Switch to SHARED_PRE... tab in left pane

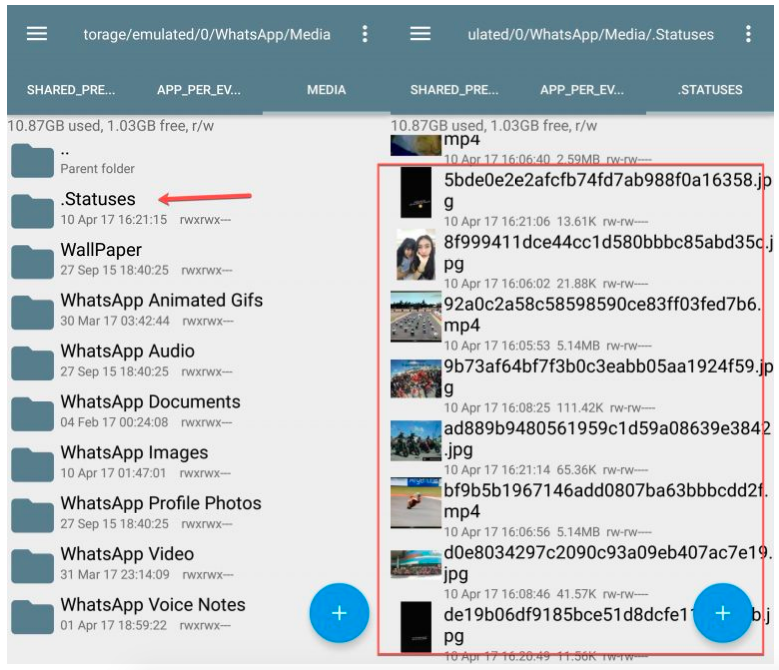coord(71,90)
